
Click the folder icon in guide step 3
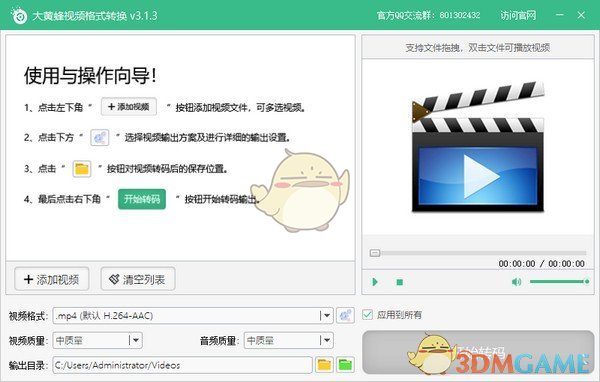82,168
